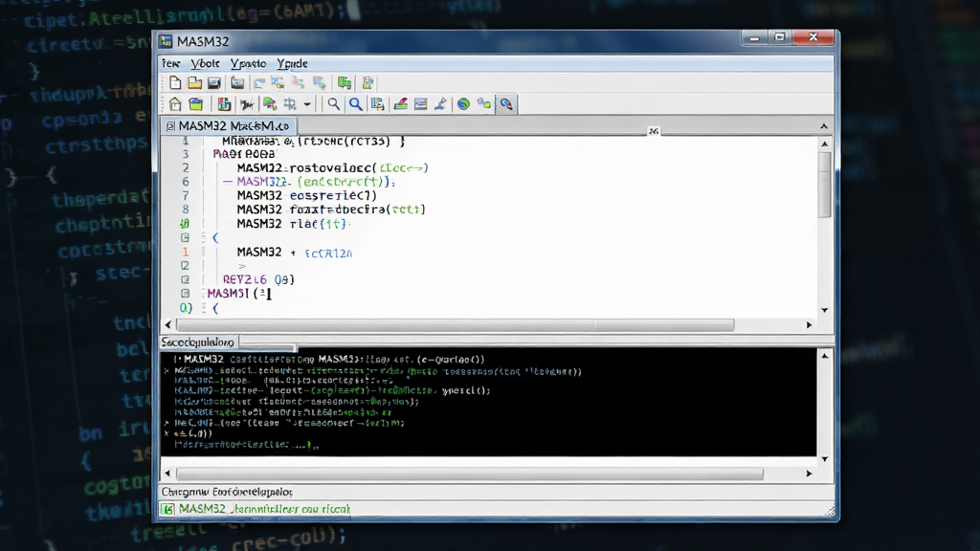980x551 pixels.
Task: Click the up chevron to the right of the tab bar
Action: coord(824,126)
